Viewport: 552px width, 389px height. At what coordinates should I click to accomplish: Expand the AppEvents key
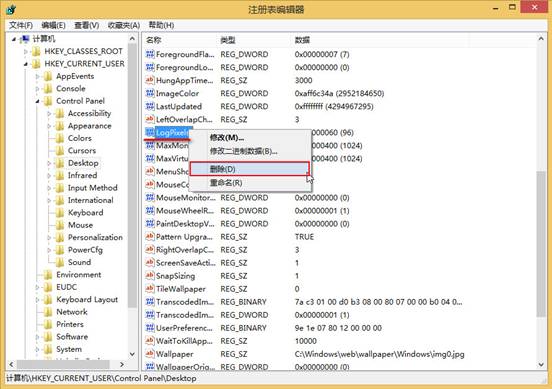(37, 76)
